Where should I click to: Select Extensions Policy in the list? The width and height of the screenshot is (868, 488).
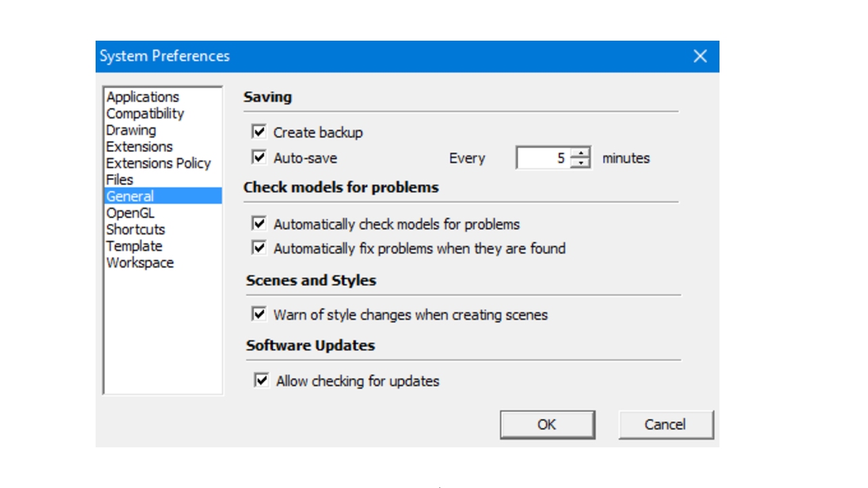[158, 163]
